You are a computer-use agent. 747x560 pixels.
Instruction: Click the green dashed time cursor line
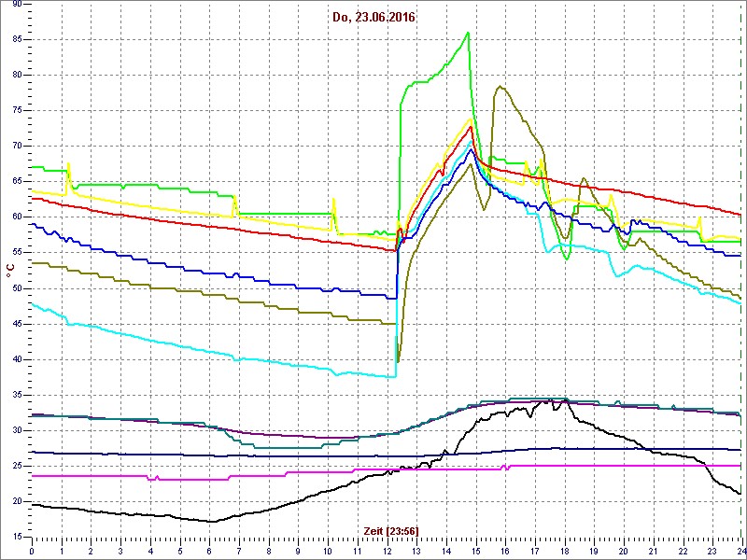tap(740, 269)
